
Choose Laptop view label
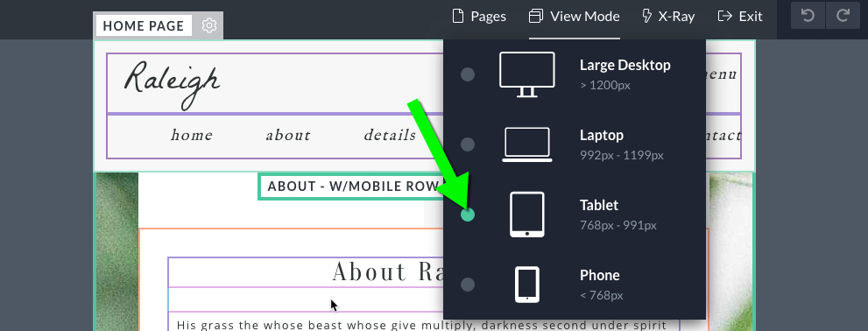coord(602,135)
